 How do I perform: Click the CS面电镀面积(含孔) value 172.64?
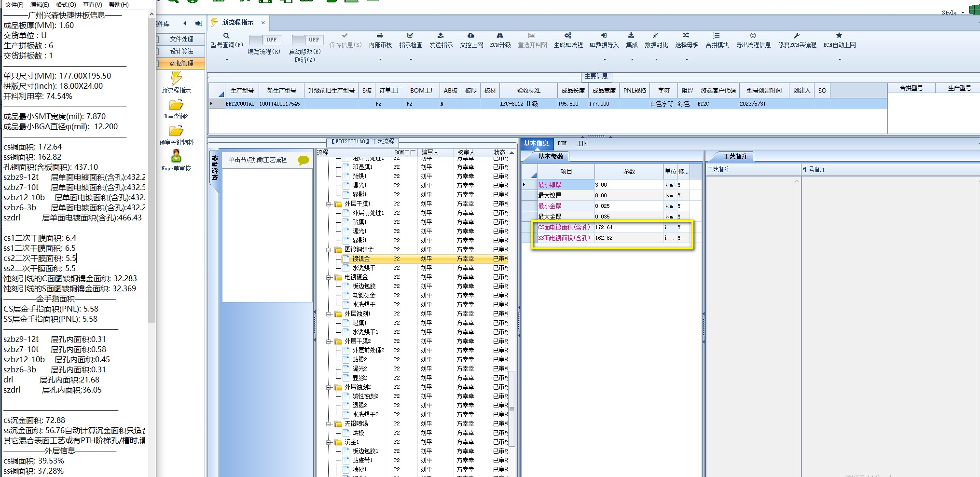point(629,227)
